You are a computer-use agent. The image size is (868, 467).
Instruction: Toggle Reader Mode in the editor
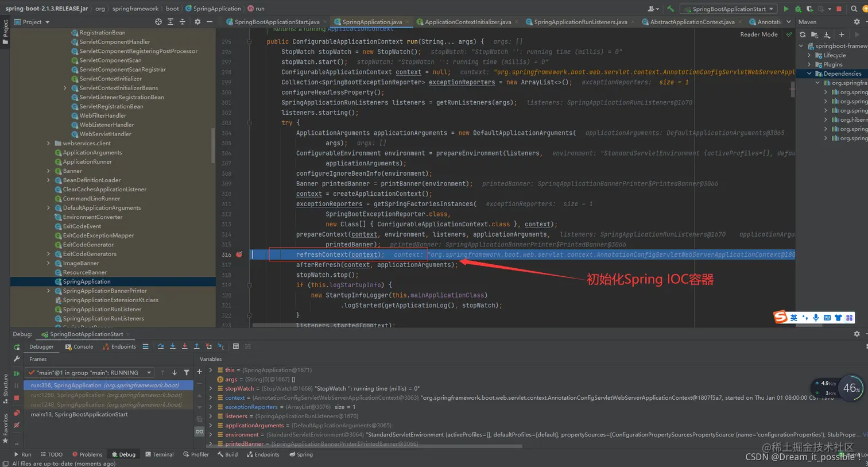(x=758, y=34)
